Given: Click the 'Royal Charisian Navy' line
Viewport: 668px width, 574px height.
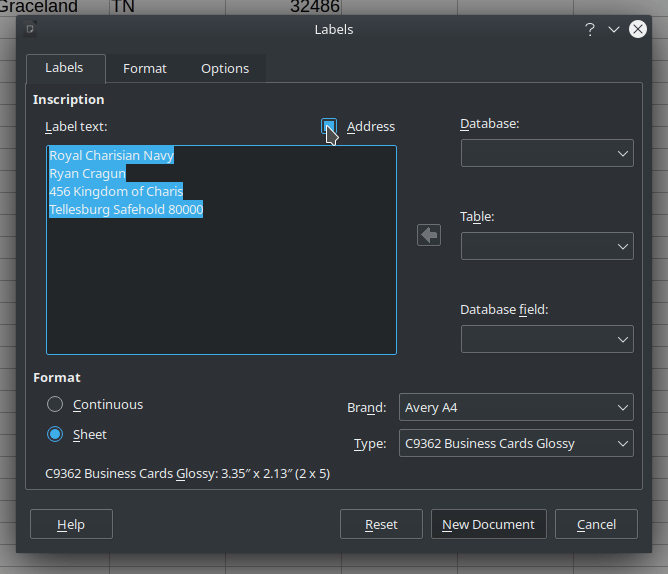Looking at the screenshot, I should (112, 156).
